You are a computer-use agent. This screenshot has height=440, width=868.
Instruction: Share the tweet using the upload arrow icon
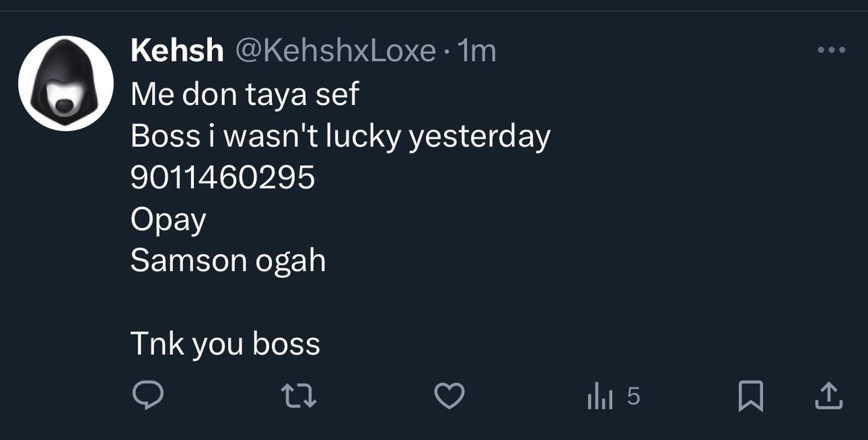828,396
